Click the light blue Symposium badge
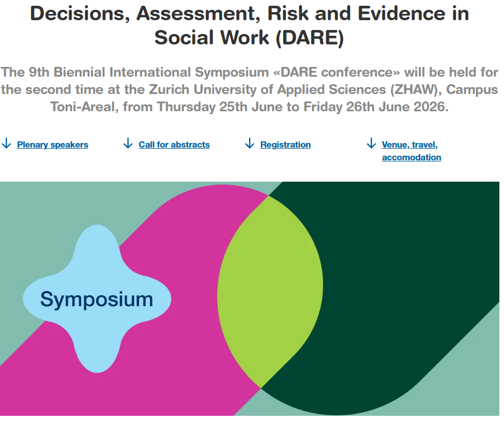This screenshot has height=421, width=504. 97,334
